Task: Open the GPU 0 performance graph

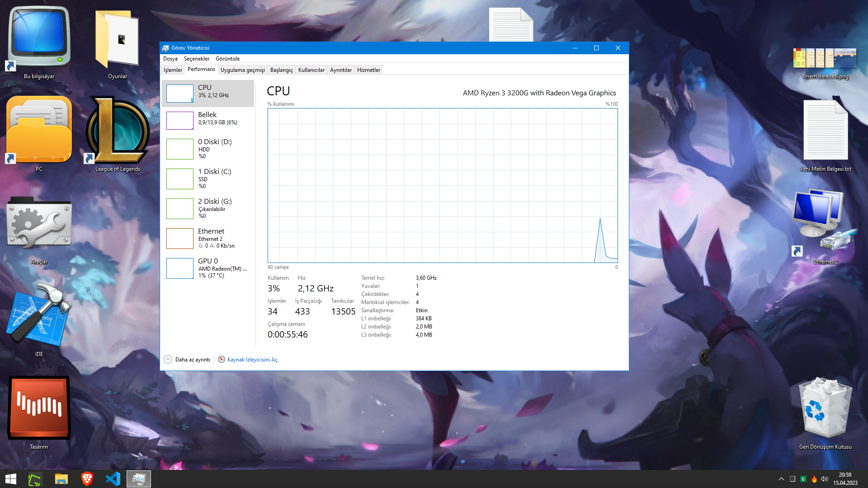Action: click(x=179, y=268)
